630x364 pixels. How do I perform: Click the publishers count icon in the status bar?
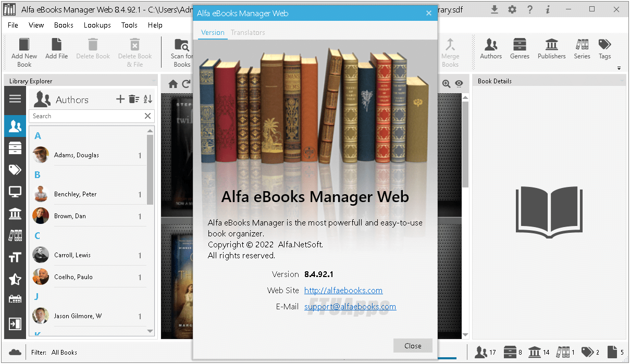(x=534, y=352)
